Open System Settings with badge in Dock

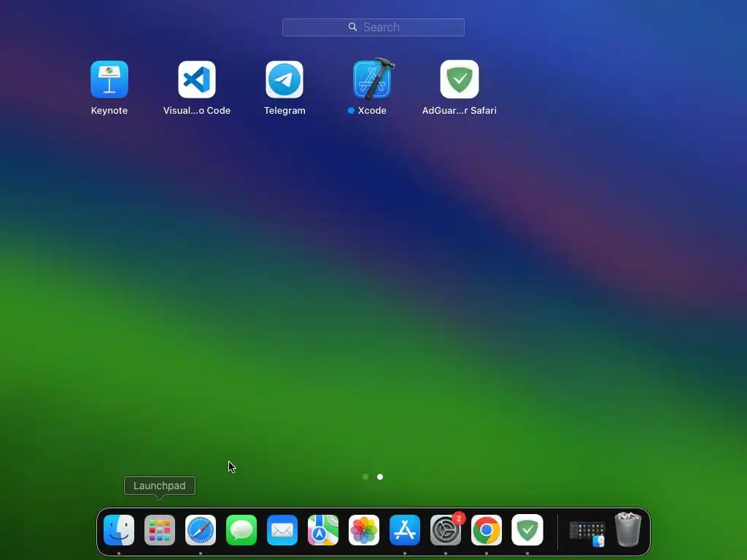coord(446,530)
